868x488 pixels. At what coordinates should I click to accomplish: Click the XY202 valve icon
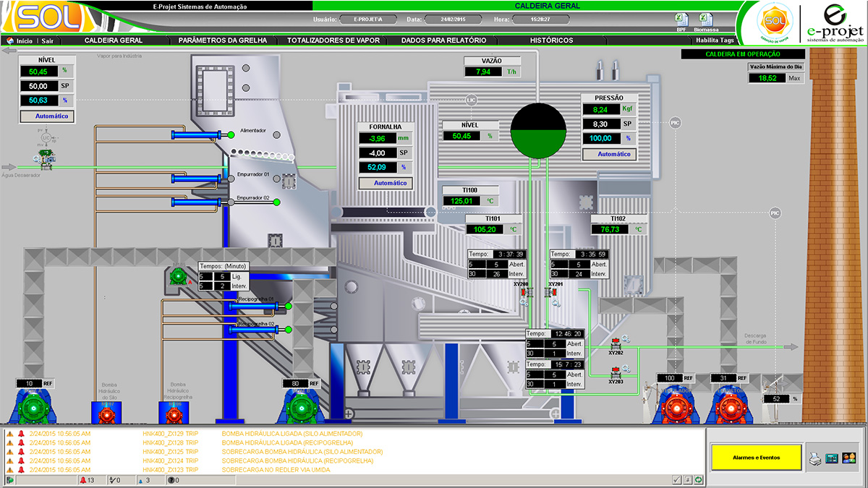coord(615,343)
